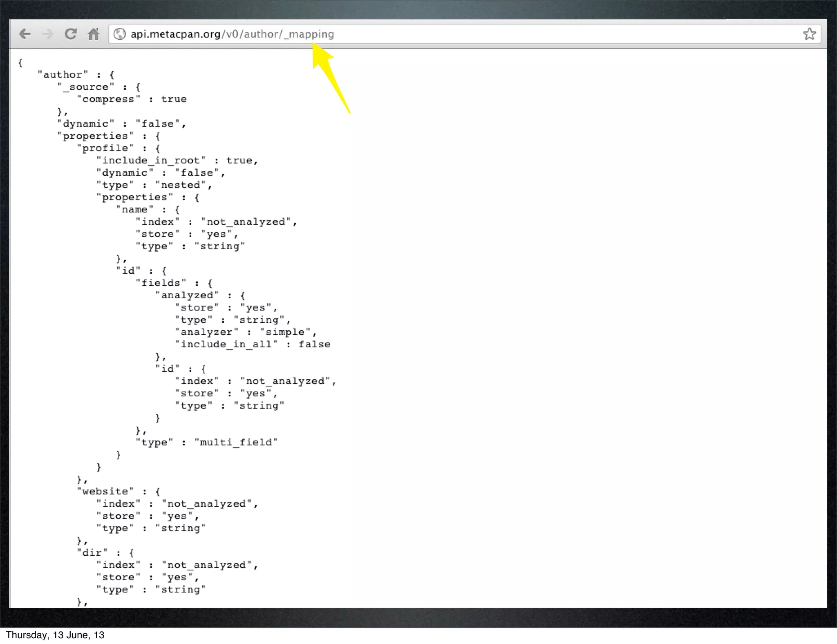Screen dimensions: 837x644
Task: Click the "website" key in the JSON
Action: click(x=105, y=492)
